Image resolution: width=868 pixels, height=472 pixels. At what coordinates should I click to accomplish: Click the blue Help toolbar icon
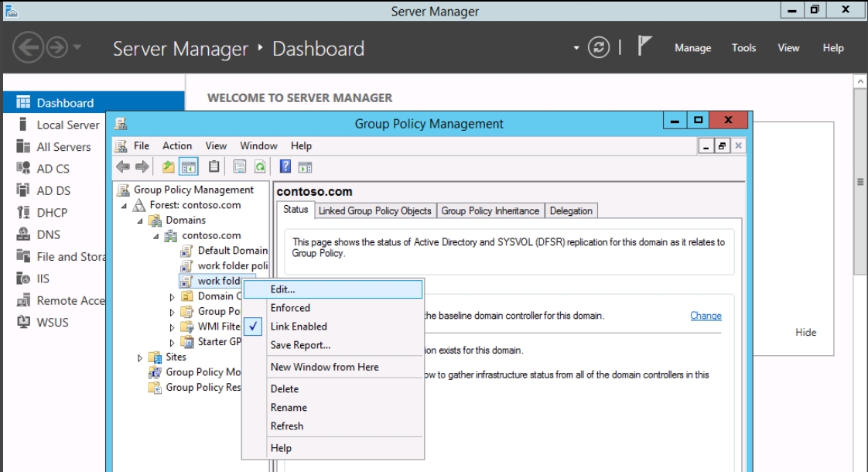(285, 166)
